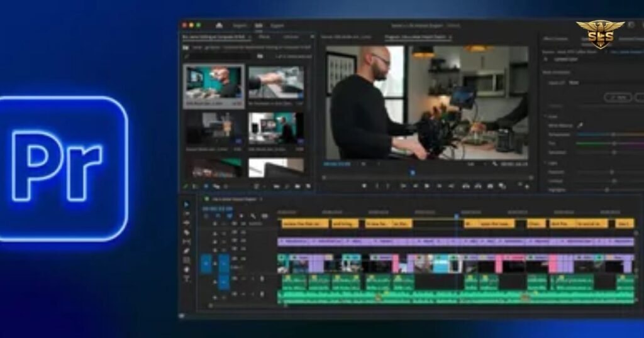Toggle microphone voice-over on first audio track

[x=262, y=279]
